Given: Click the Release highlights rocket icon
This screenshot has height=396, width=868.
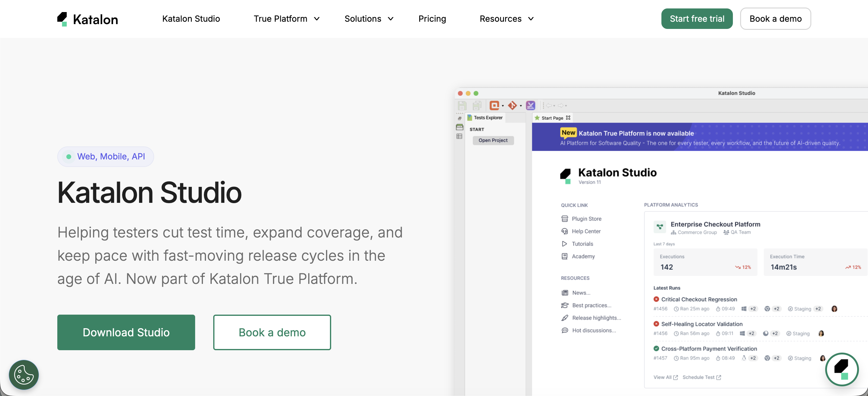Looking at the screenshot, I should click(565, 318).
